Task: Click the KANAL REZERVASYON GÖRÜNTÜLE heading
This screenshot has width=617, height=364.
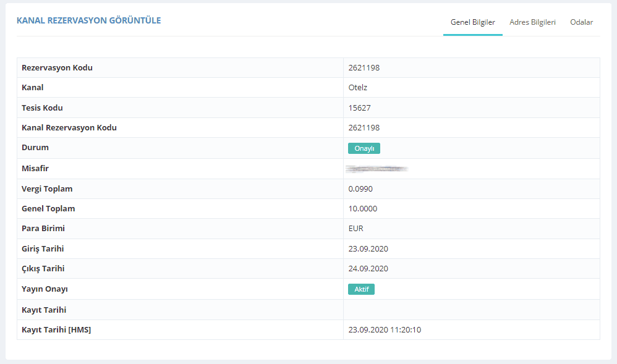Action: (89, 20)
